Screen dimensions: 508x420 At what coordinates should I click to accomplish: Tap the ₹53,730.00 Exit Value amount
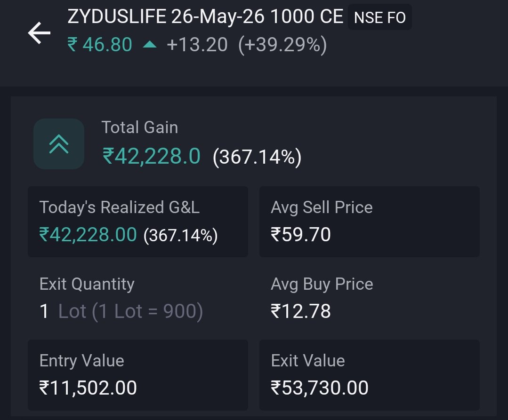tap(320, 388)
